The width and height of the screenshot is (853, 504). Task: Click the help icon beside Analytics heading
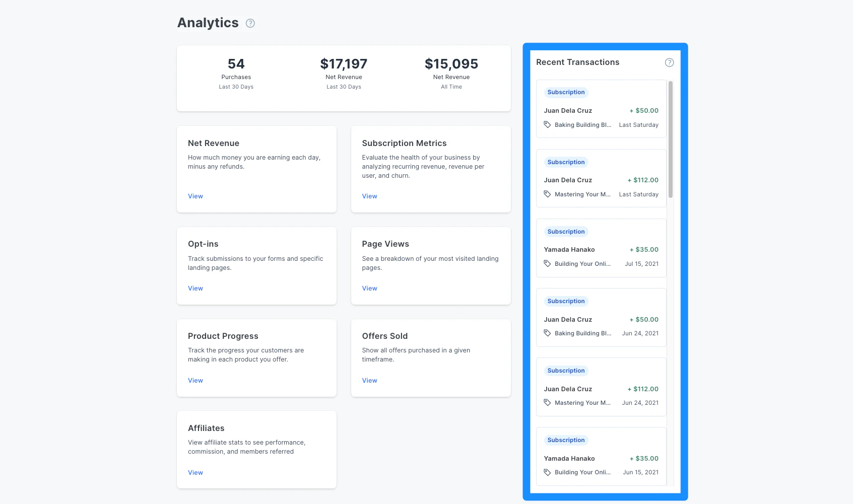point(250,23)
